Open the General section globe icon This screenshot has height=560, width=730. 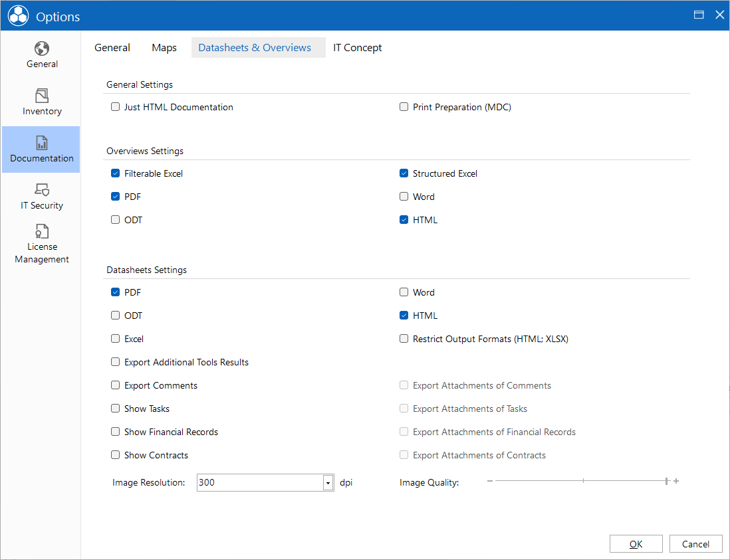[42, 48]
